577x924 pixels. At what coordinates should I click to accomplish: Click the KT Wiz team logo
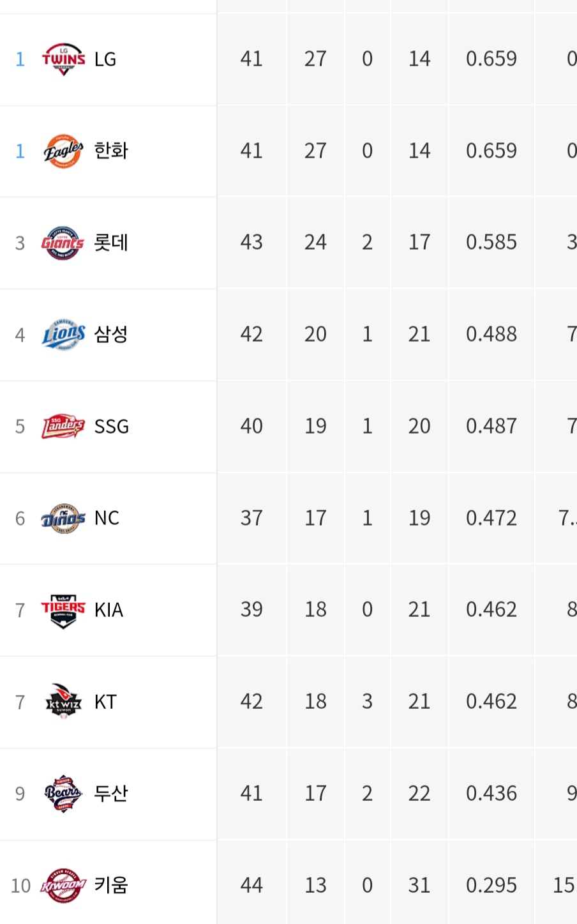(x=63, y=702)
